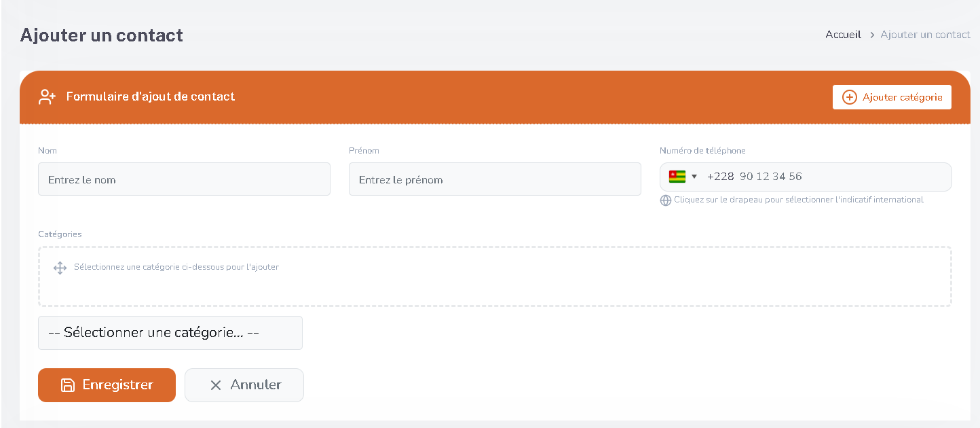Click the Formulaire d'ajout de contact title
980x428 pixels.
coord(151,96)
